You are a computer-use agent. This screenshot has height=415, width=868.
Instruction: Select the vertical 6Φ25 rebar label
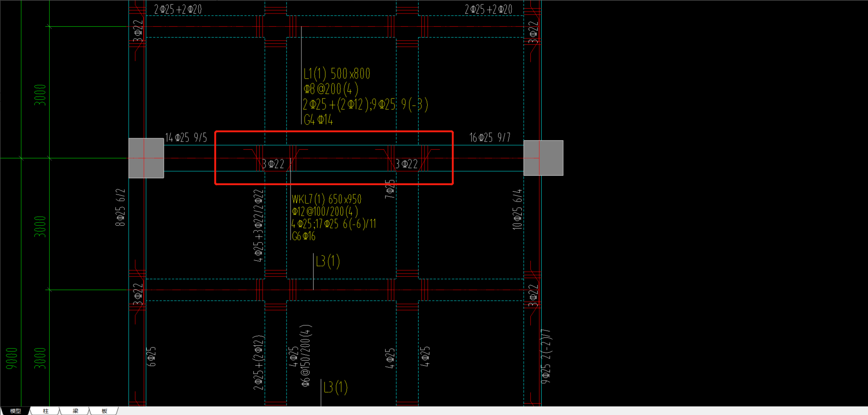pos(151,357)
